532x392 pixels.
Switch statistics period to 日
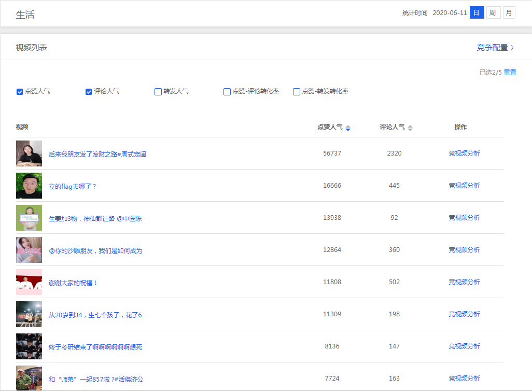(477, 13)
